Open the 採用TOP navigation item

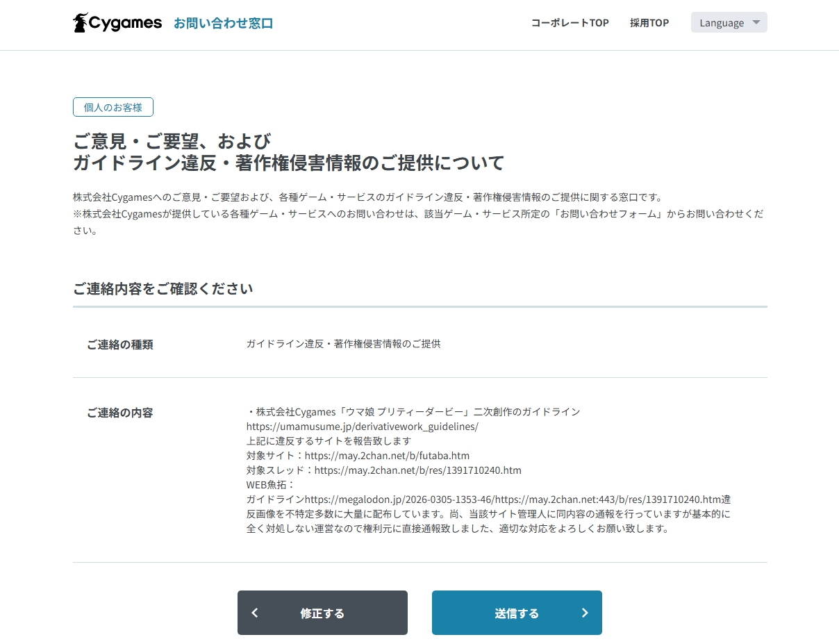click(x=649, y=23)
